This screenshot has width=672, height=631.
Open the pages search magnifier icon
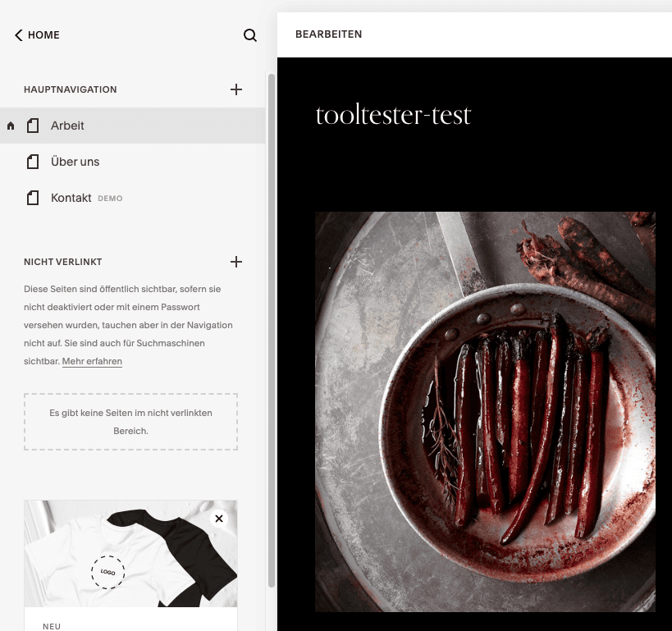[250, 35]
